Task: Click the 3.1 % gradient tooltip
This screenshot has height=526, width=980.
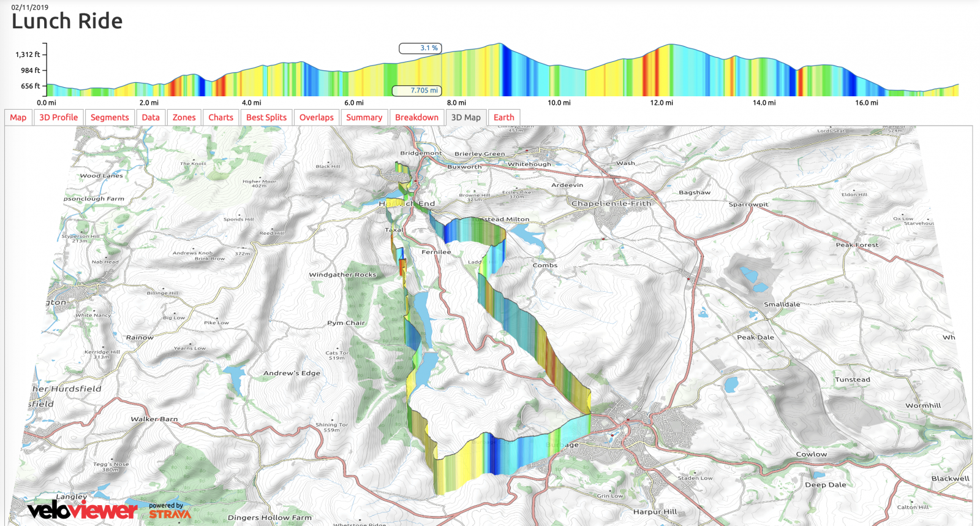Action: [420, 48]
